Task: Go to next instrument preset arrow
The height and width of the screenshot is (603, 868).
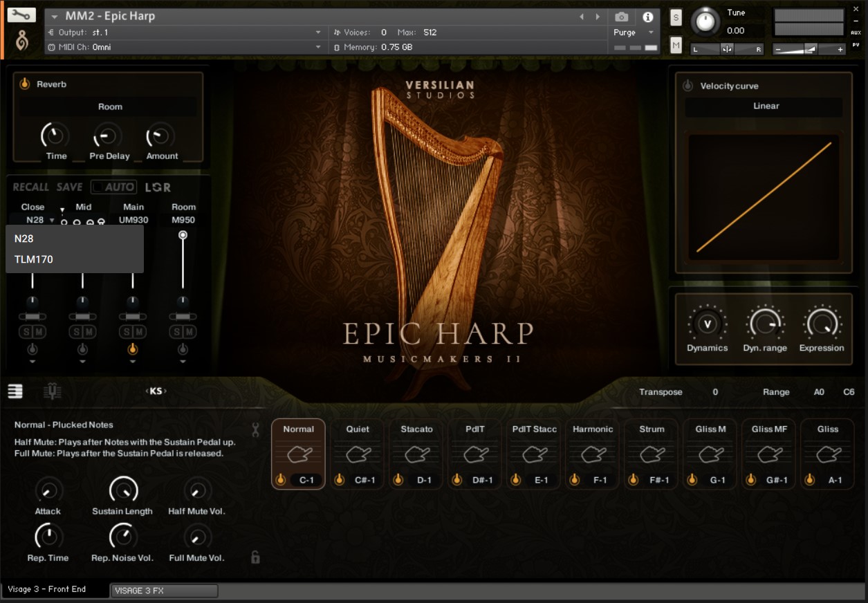Action: [x=597, y=17]
